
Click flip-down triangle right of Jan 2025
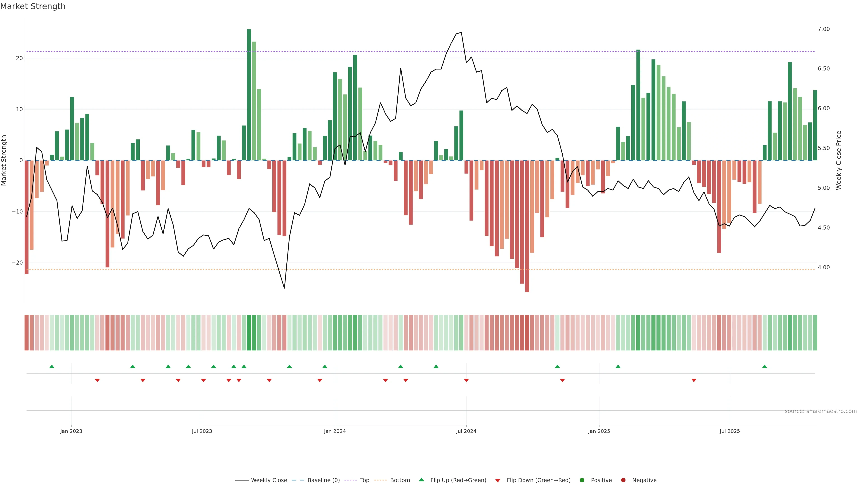(694, 380)
